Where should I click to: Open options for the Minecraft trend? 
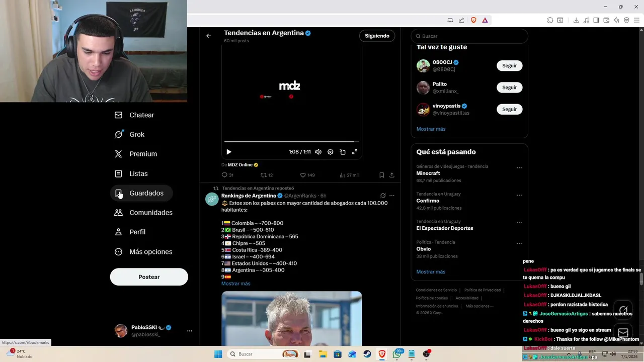click(519, 168)
